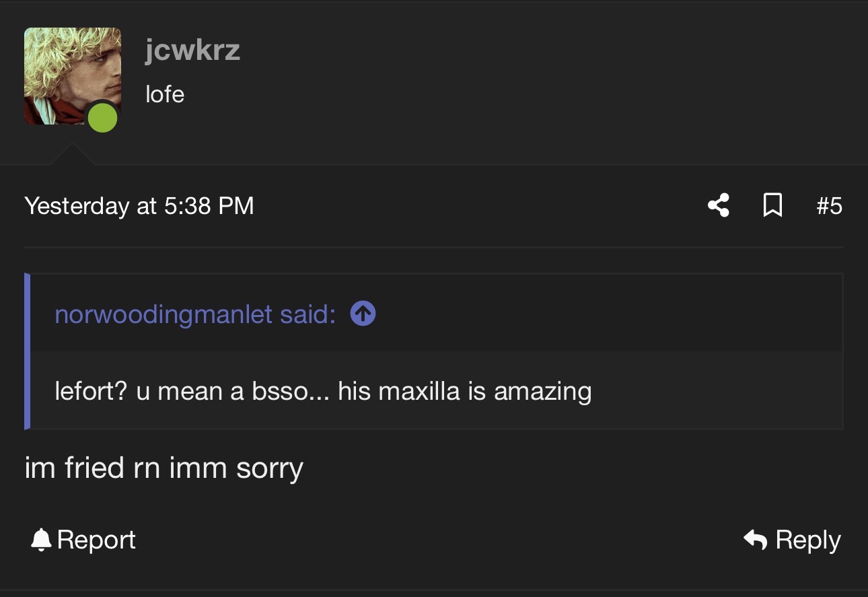
Task: Click the share icon on the post
Action: click(x=719, y=205)
